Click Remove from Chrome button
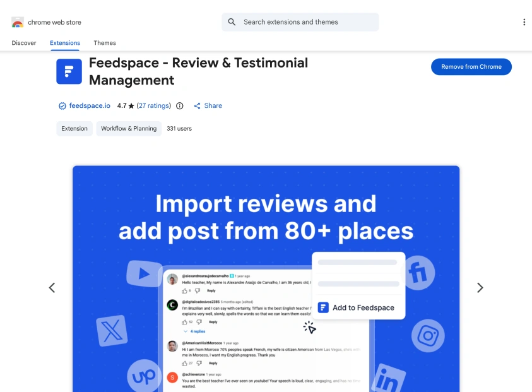This screenshot has height=392, width=532. 471,67
